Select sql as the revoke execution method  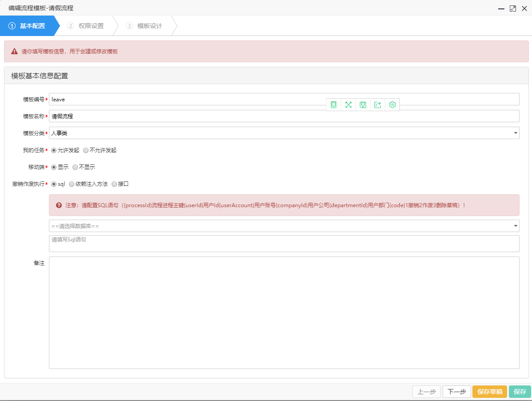[x=54, y=184]
